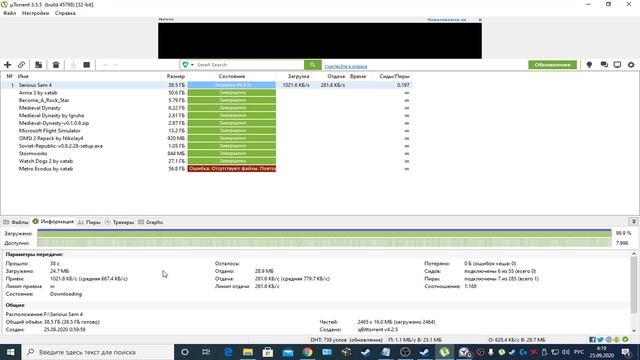Screen dimensions: 640x360
Task: Click the Add Torrent from URL link icon
Action: click(x=21, y=65)
